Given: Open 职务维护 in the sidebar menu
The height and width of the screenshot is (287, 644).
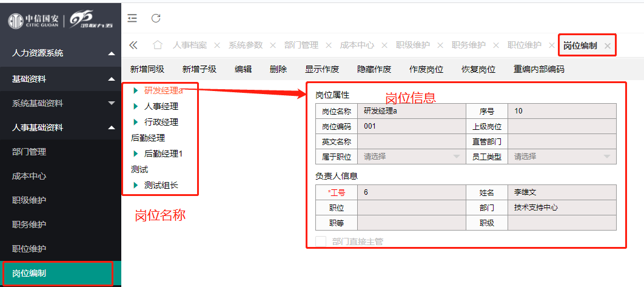Looking at the screenshot, I should (x=29, y=225).
